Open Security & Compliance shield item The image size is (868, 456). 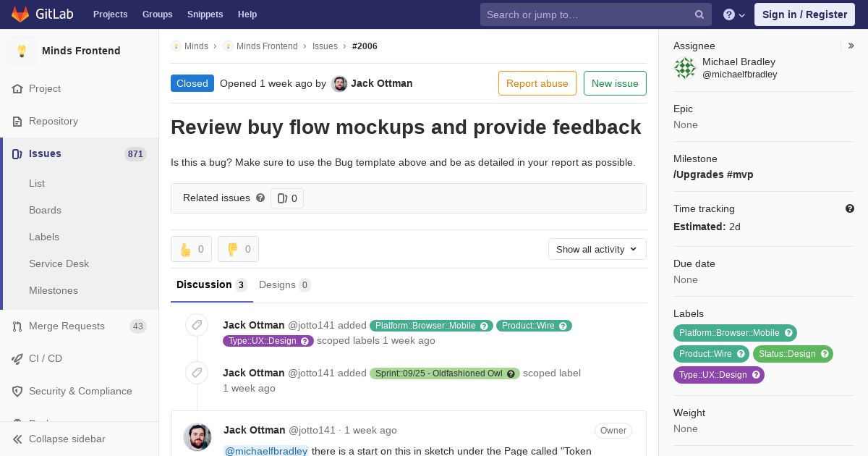tap(80, 391)
